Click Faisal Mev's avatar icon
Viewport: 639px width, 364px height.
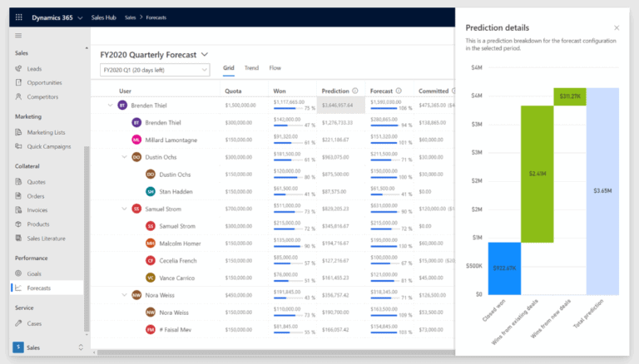point(151,329)
